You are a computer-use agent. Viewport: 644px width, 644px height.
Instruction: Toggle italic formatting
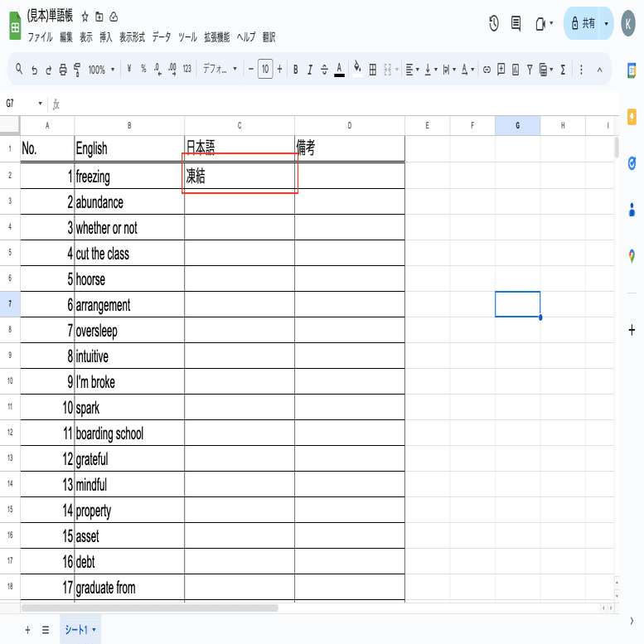click(x=310, y=70)
